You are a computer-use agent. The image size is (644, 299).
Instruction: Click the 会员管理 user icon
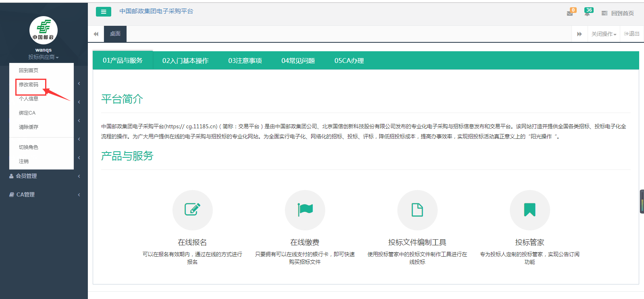click(11, 176)
